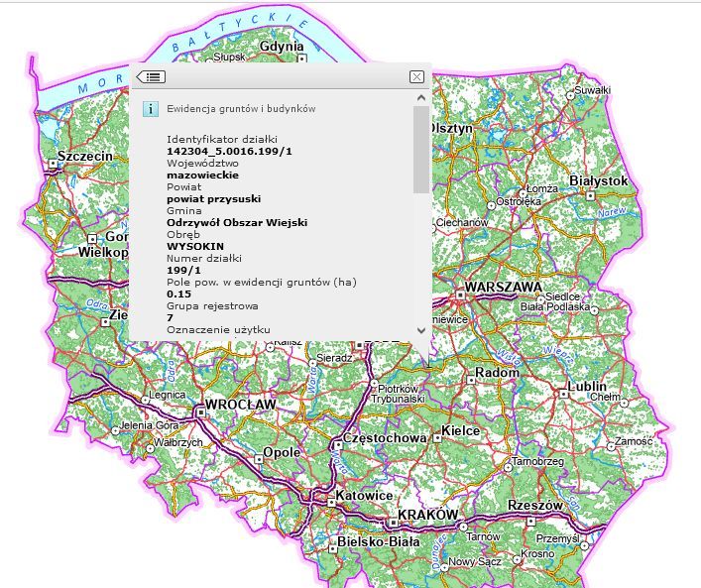
Task: Click parcel identifier 142304_5.0016.199/1
Action: tap(229, 152)
